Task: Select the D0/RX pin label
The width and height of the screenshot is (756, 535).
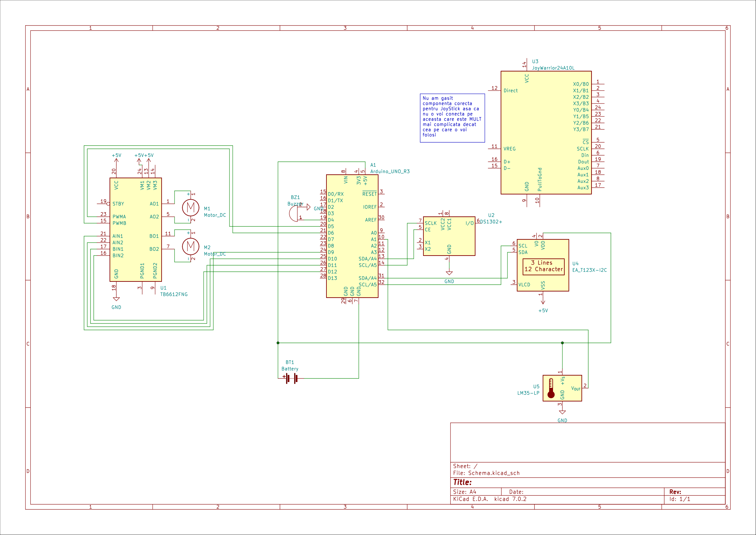Action: tap(335, 194)
